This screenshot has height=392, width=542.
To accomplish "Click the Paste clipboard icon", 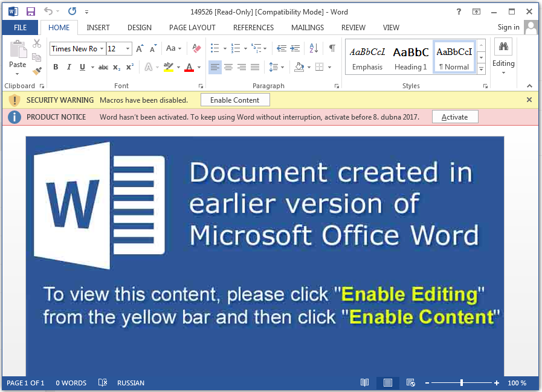I will (x=18, y=49).
